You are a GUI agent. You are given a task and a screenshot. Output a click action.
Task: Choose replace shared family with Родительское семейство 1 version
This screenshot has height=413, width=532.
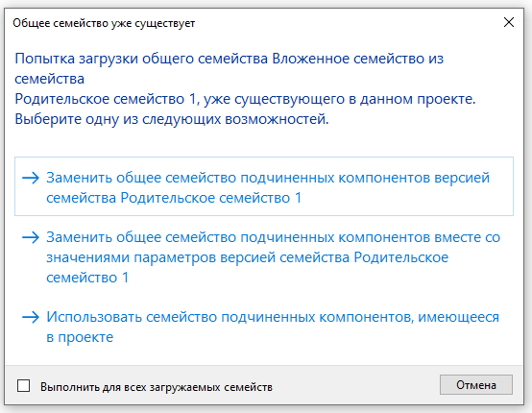tap(264, 186)
